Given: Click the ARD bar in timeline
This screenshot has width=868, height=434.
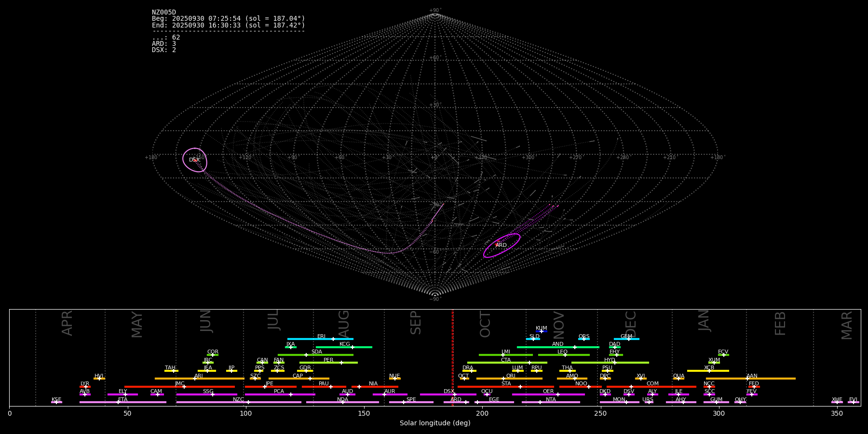Looking at the screenshot, I should [456, 402].
